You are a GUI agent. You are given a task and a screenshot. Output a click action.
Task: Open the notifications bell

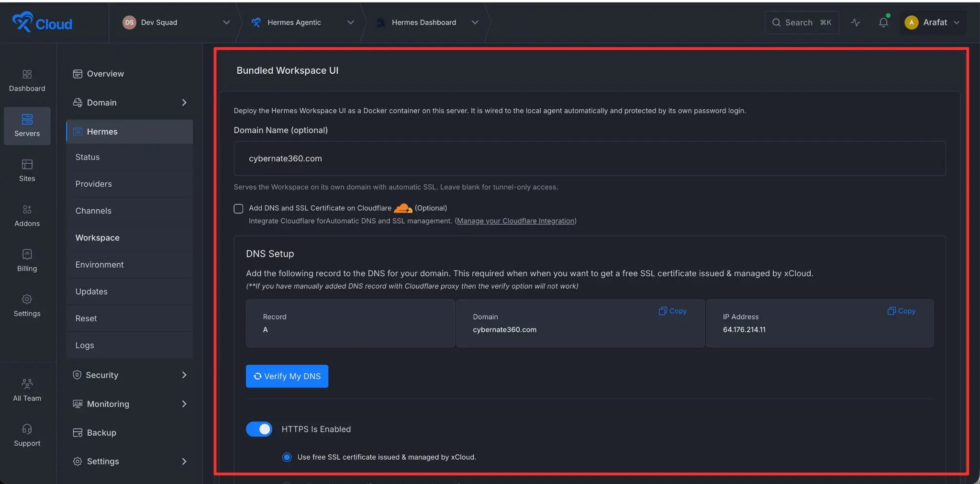click(883, 23)
